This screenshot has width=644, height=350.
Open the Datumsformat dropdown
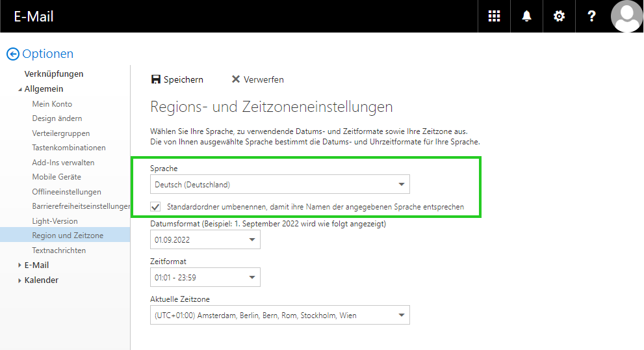(205, 240)
